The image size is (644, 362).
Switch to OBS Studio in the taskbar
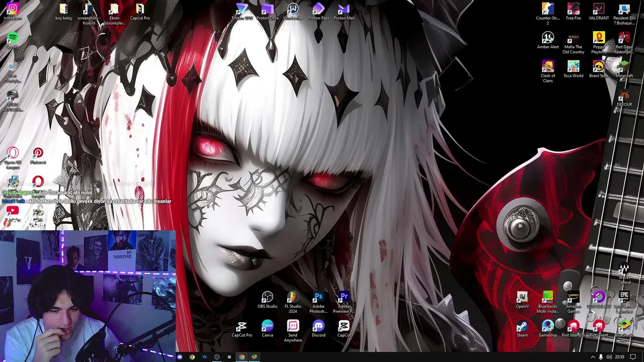217,357
